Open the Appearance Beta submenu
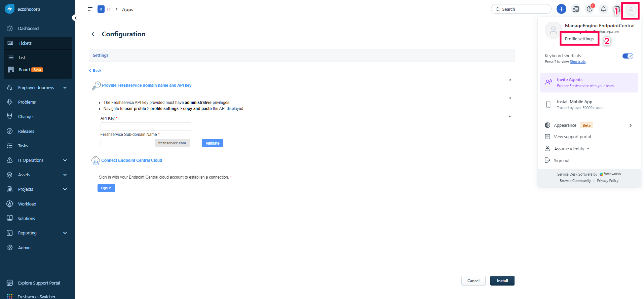Viewport: 644px width, 299px height. 589,125
